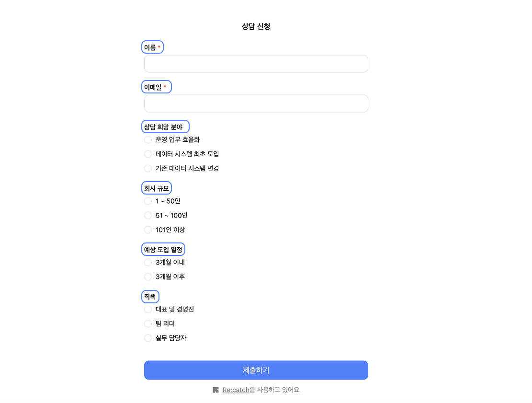Viewport: 532px width, 403px height.
Task: Choose 3개월 이후 radio button
Action: 148,277
